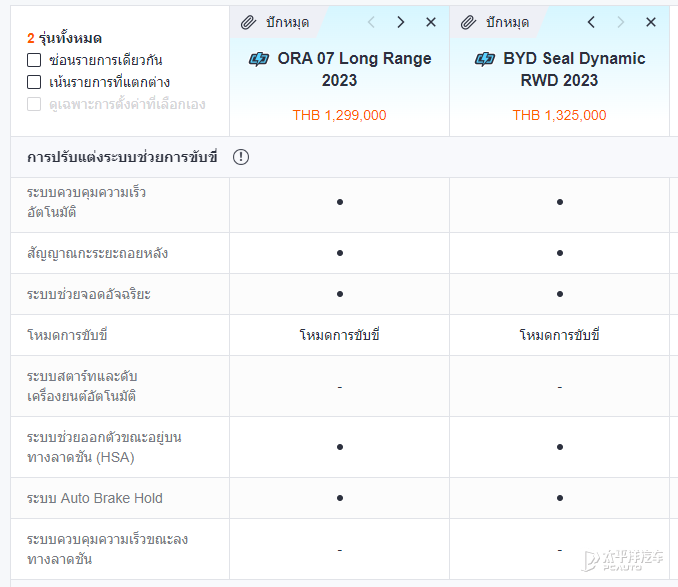The image size is (678, 587).
Task: Select row label ระบบควบคุมความเร็วอัตโนมัติ
Action: (x=86, y=202)
